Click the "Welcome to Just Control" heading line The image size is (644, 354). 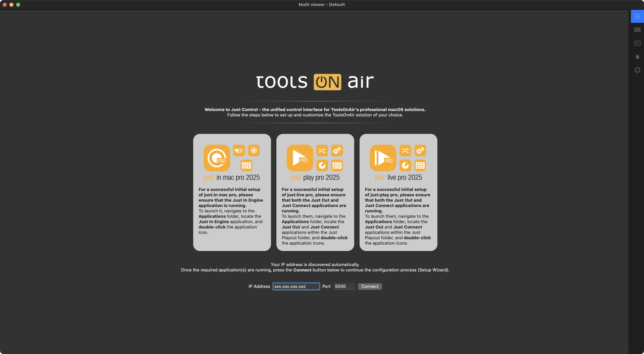click(315, 110)
